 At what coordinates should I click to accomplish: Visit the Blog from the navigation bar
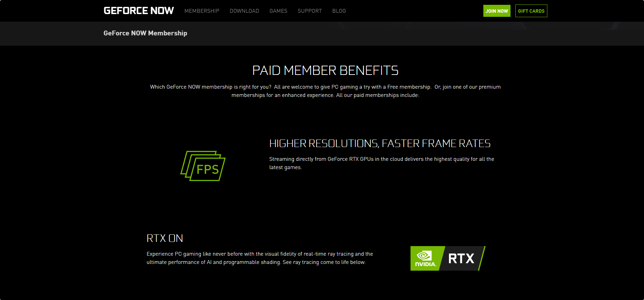339,11
